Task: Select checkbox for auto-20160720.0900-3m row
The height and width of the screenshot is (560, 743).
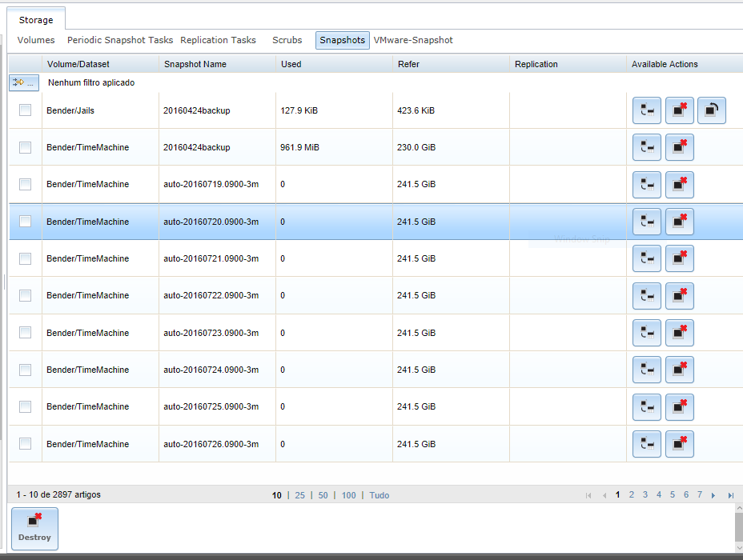Action: (x=26, y=222)
